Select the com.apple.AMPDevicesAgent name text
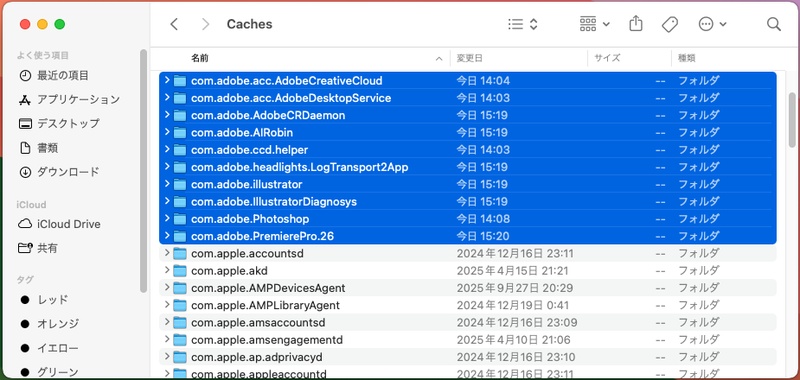 [268, 288]
